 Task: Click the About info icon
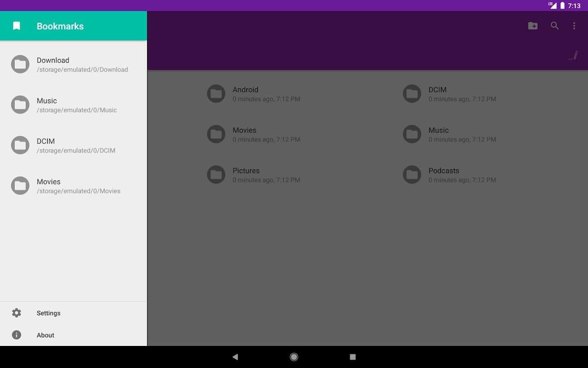coord(16,335)
